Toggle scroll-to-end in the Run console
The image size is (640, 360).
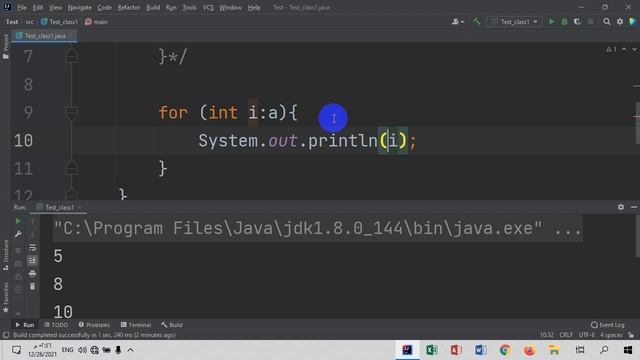[32, 260]
